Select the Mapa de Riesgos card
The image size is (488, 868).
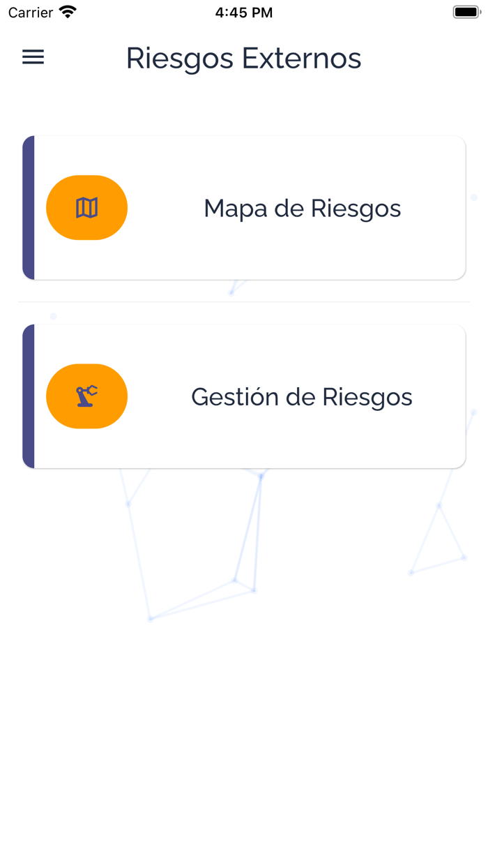[244, 207]
